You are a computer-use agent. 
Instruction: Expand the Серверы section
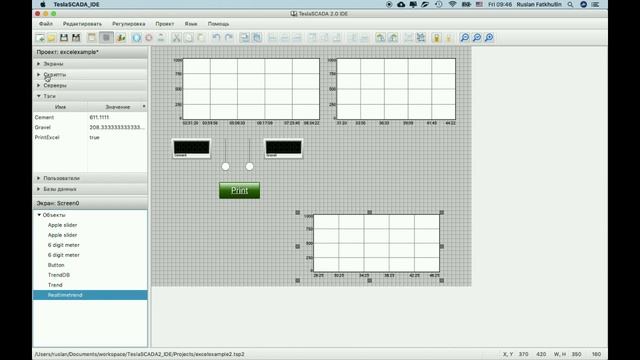pos(39,85)
